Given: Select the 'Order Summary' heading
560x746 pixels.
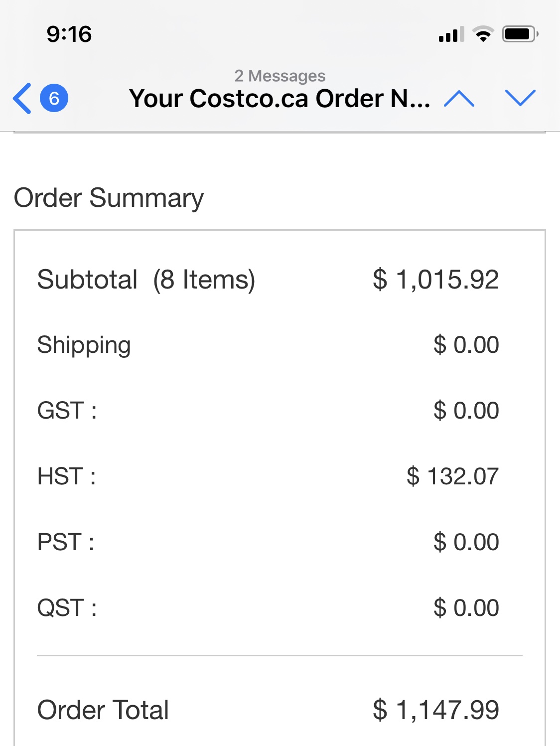Looking at the screenshot, I should (109, 198).
